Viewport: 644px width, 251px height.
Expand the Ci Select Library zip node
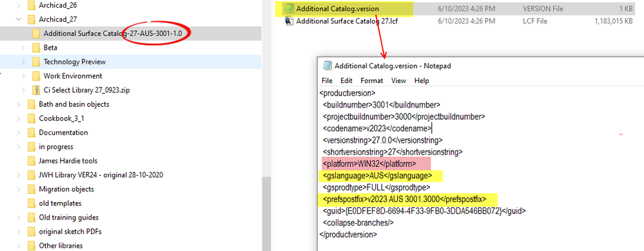pos(23,90)
